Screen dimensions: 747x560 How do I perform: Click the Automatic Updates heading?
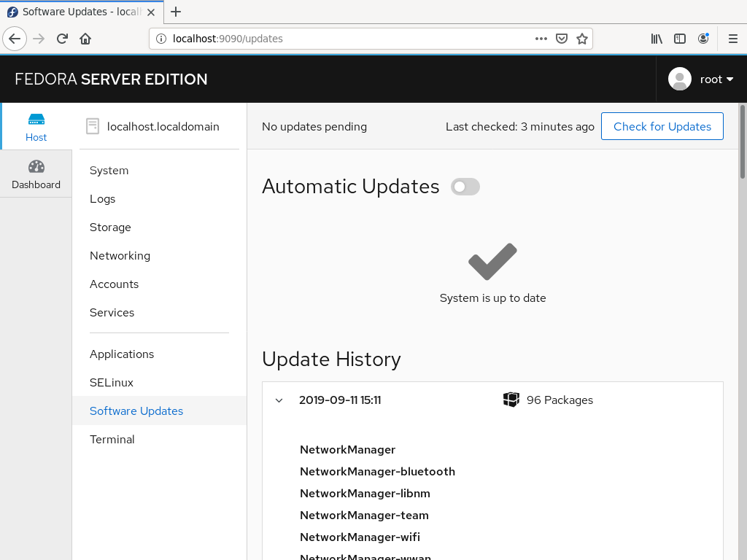[351, 187]
